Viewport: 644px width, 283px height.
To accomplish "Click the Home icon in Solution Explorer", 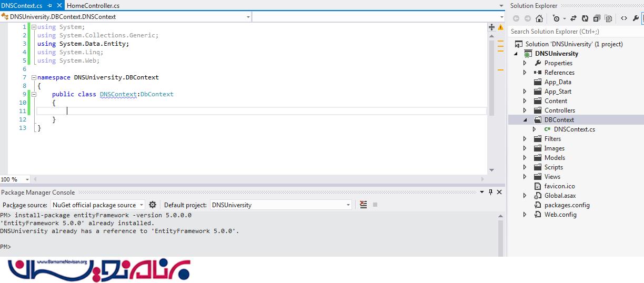I will [539, 18].
